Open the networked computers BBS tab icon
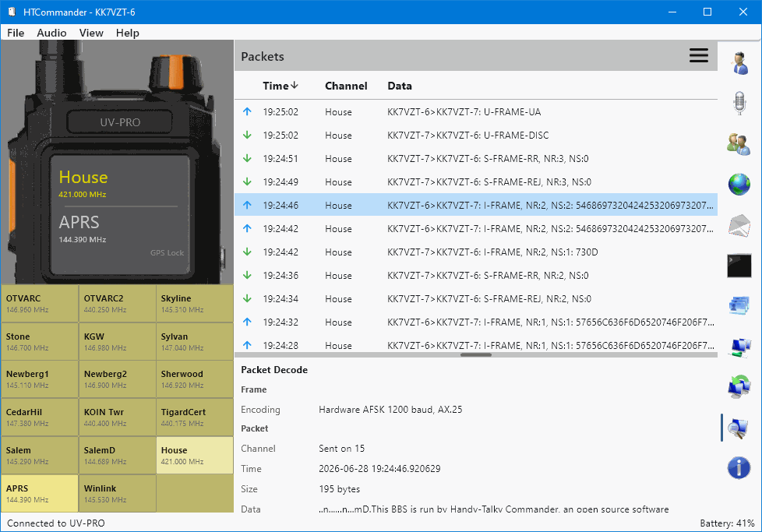 point(739,347)
